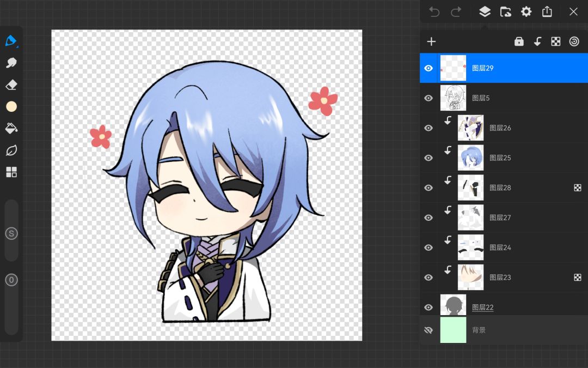Hide layer 图层5
The image size is (588, 368).
(x=428, y=98)
